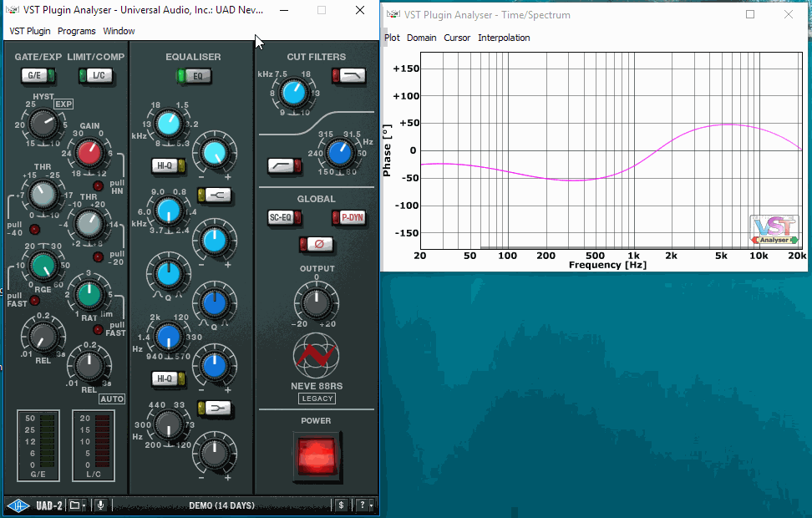Viewport: 812px width, 518px height.
Task: Click the green RGE range knob
Action: point(43,266)
